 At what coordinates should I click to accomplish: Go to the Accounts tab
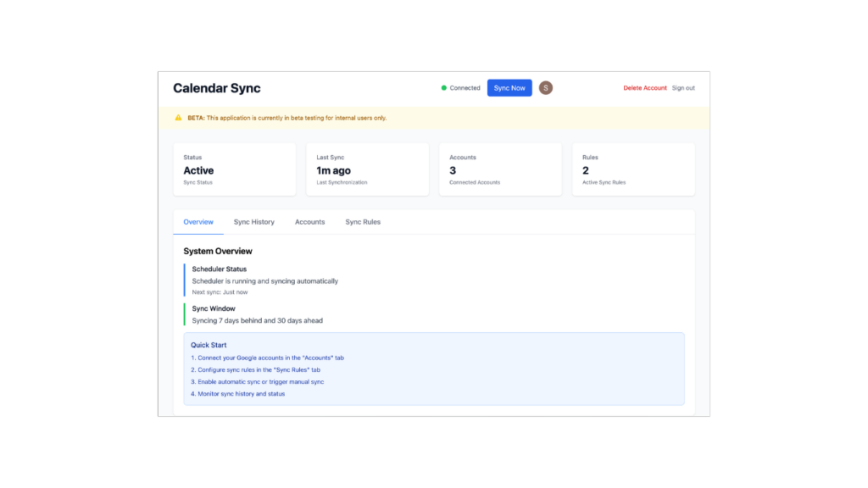pos(309,222)
